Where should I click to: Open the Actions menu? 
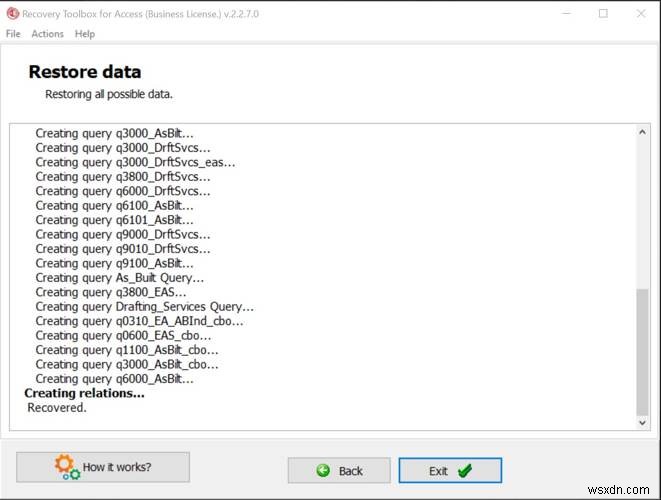pyautogui.click(x=47, y=34)
